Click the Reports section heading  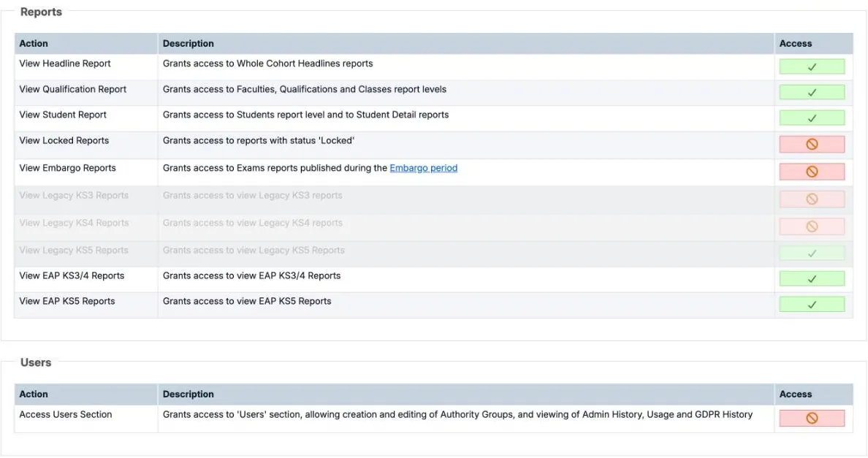(41, 12)
